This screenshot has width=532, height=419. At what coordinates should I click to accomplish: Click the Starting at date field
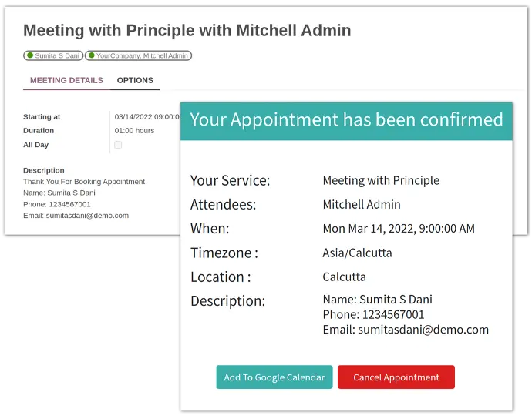[x=147, y=116]
